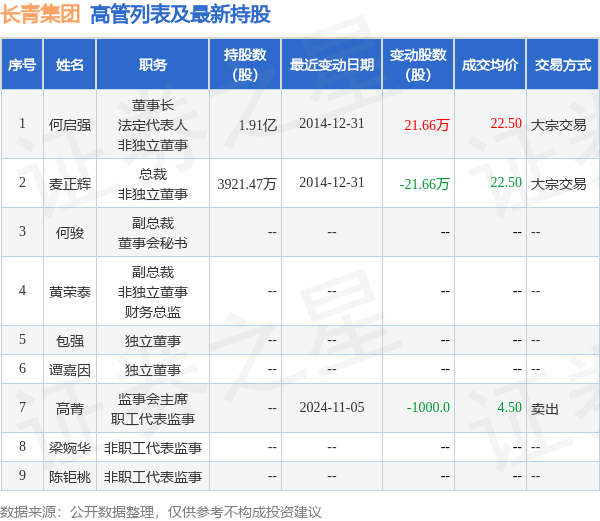Image resolution: width=600 pixels, height=521 pixels.
Task: Select the 交易方式 column header
Action: pos(563,65)
